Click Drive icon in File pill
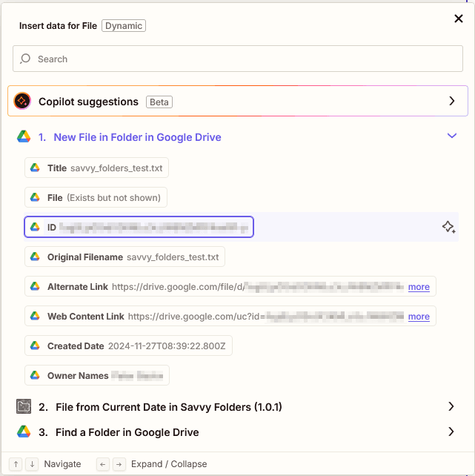Viewport: 475px width, 476px height. click(35, 197)
